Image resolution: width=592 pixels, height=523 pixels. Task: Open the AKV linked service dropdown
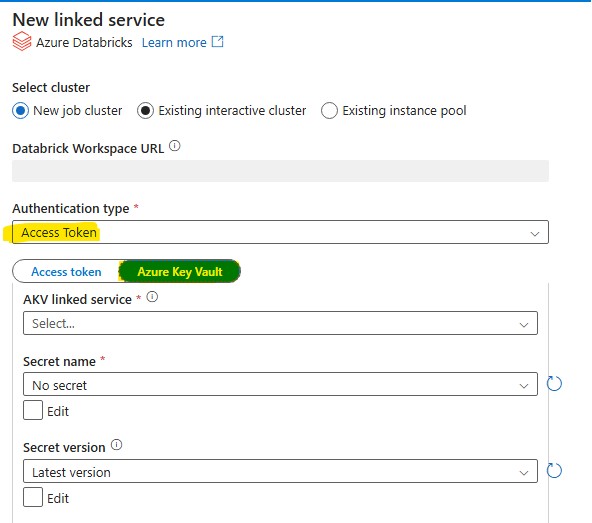[x=280, y=323]
